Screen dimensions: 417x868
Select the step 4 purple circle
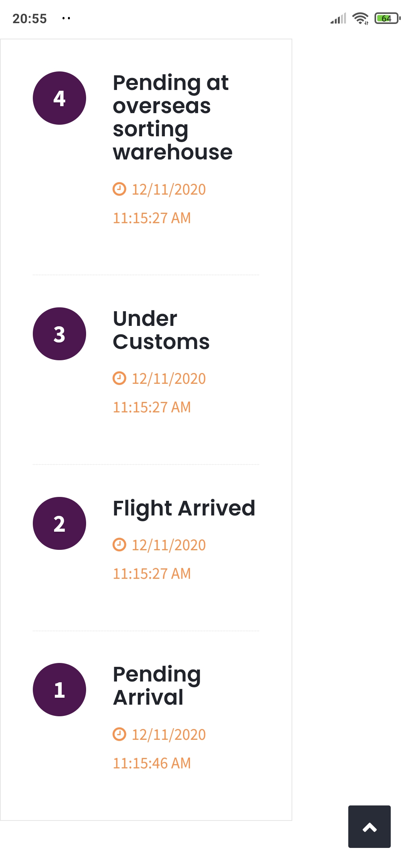(x=59, y=98)
